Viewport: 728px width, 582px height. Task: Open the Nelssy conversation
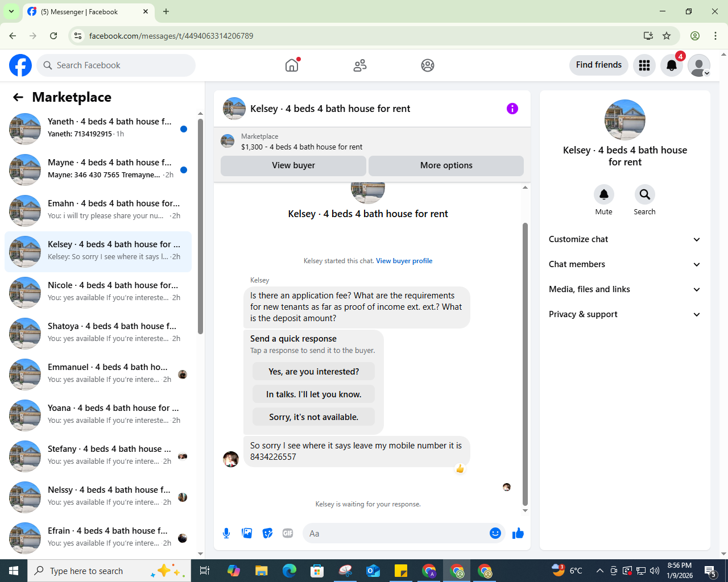(x=98, y=497)
